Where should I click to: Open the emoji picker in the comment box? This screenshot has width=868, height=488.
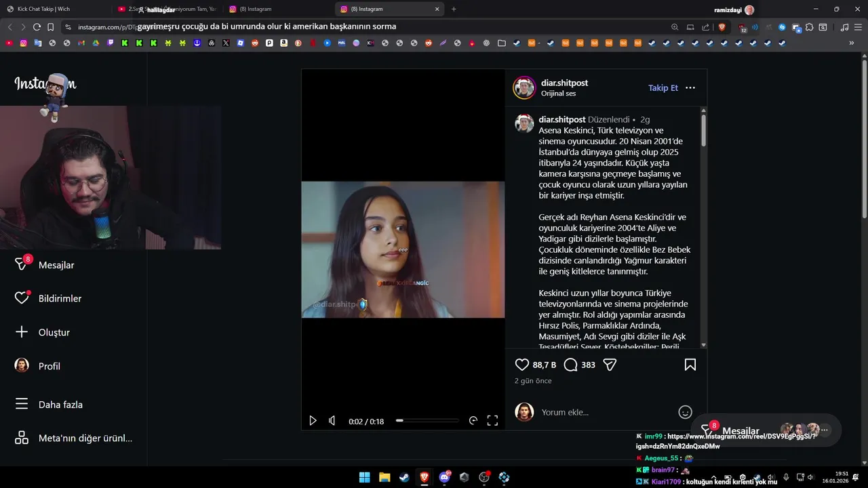[x=686, y=412]
